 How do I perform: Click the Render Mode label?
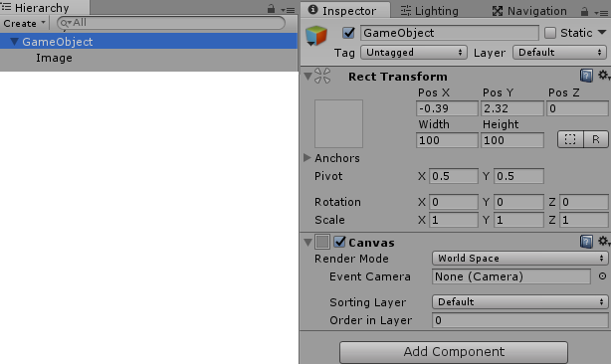pos(351,259)
